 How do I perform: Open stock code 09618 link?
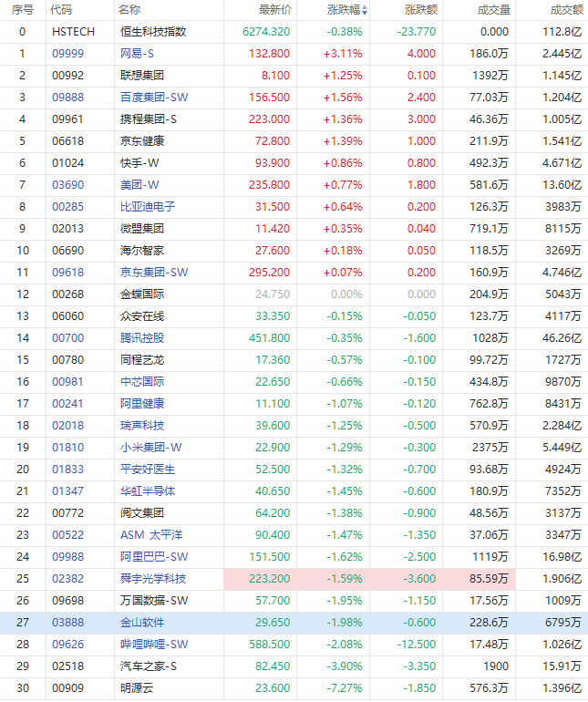[67, 273]
